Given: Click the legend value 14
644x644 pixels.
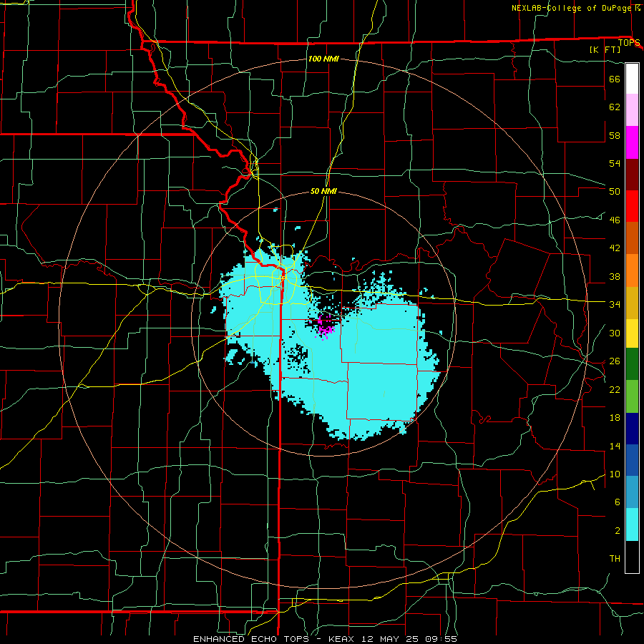Looking at the screenshot, I should coord(615,446).
